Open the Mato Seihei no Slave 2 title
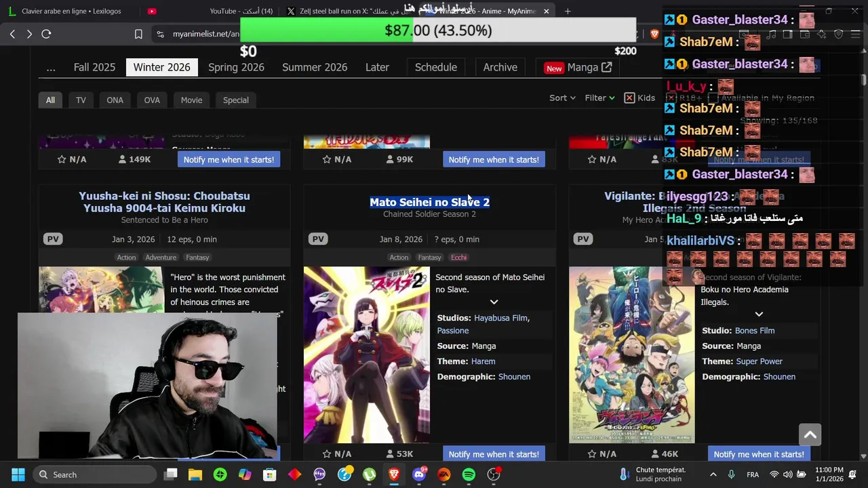This screenshot has height=488, width=868. click(x=429, y=202)
